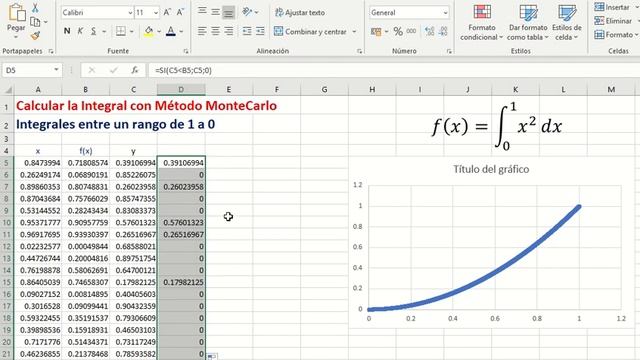640x360 pixels.
Task: Align text right icon
Action: [229, 31]
